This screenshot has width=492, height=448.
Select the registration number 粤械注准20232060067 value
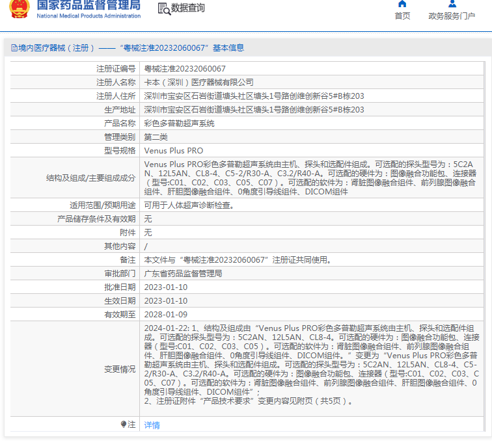pyautogui.click(x=185, y=69)
